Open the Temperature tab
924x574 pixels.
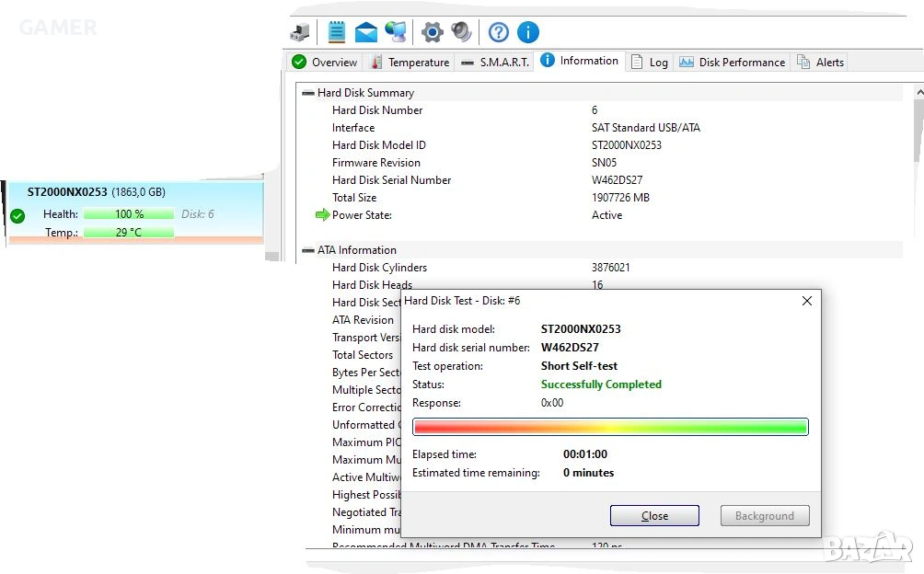410,63
